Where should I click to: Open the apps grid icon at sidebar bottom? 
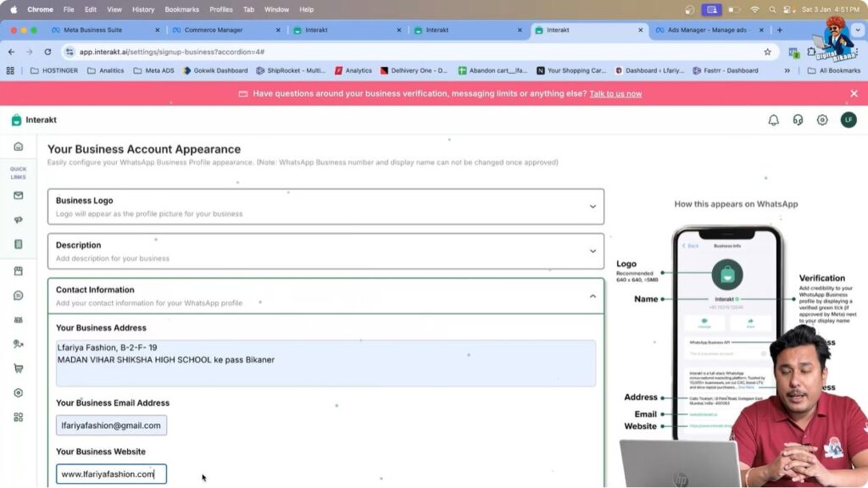coord(19,417)
